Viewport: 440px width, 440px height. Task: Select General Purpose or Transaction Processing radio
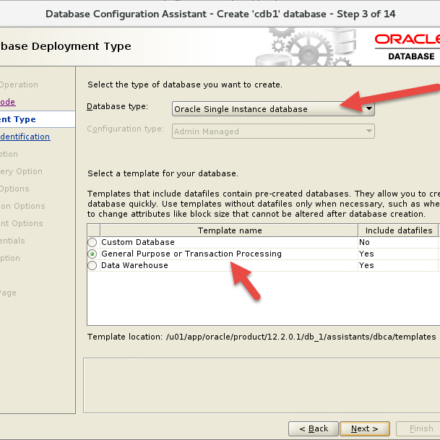[92, 254]
